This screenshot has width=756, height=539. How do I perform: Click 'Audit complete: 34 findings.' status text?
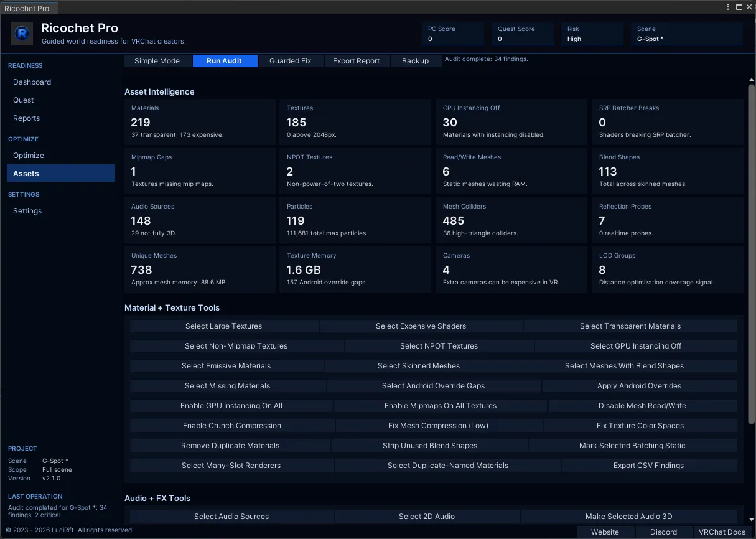(486, 59)
